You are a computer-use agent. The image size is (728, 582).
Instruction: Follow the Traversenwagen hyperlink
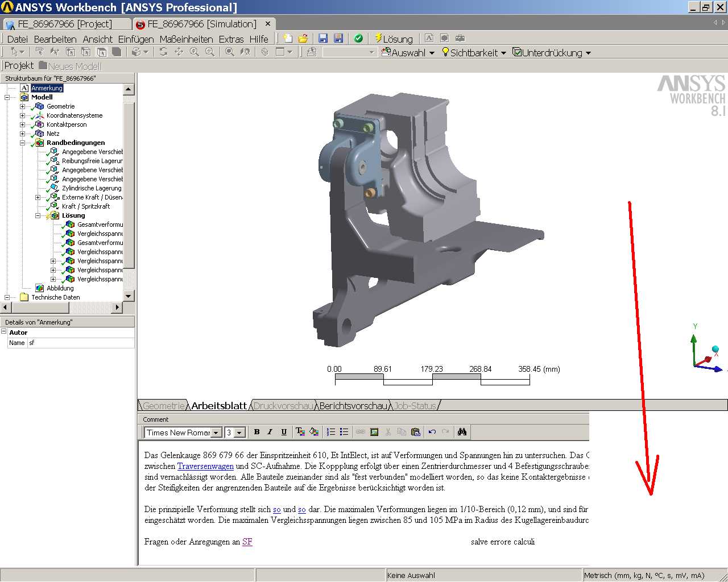(205, 466)
